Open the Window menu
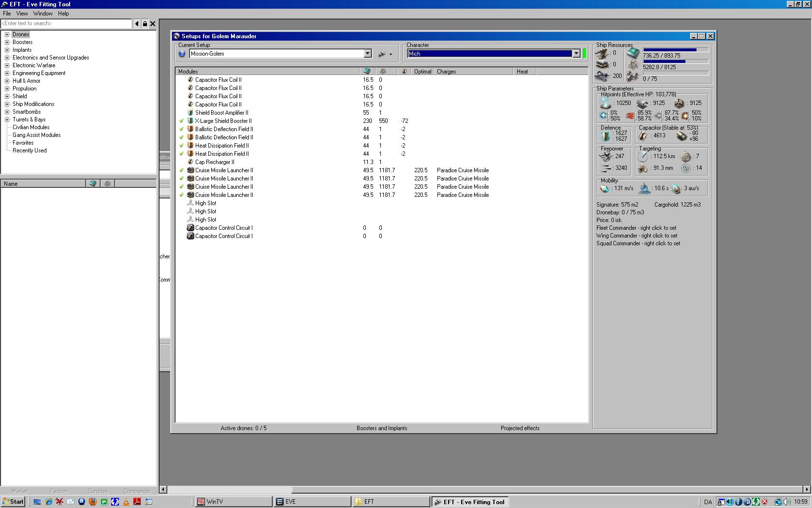The height and width of the screenshot is (508, 812). tap(43, 14)
